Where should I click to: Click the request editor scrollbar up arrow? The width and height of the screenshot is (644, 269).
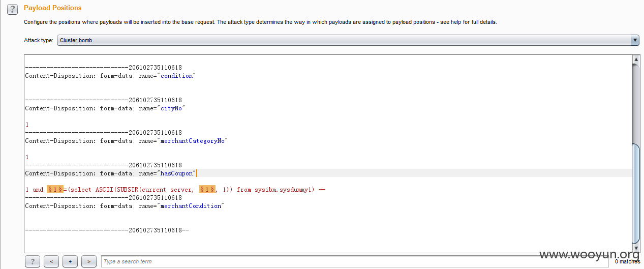(636, 59)
